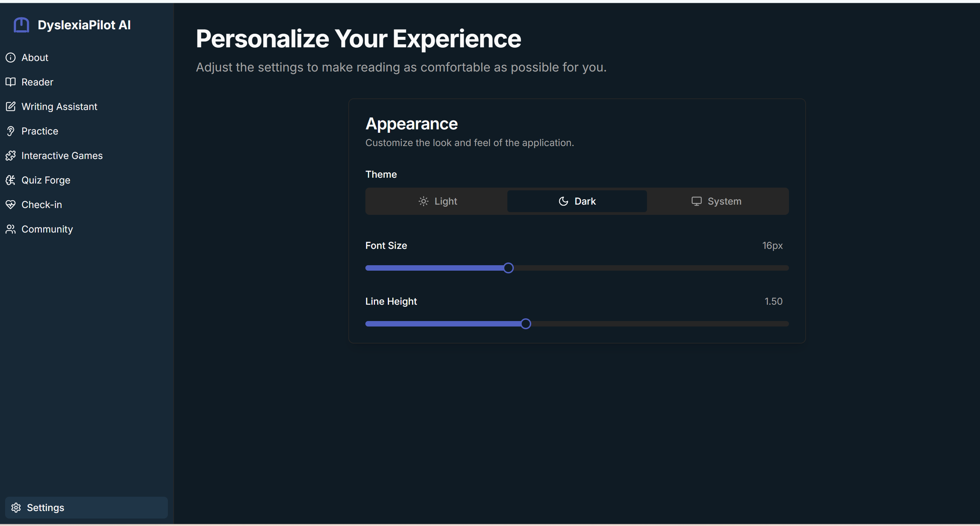Click the Writing Assistant pencil icon
The width and height of the screenshot is (980, 526).
11,107
